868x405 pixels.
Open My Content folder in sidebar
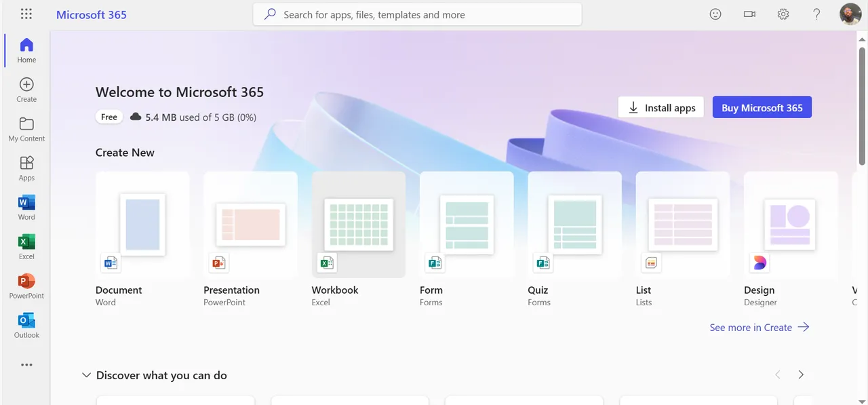[26, 129]
